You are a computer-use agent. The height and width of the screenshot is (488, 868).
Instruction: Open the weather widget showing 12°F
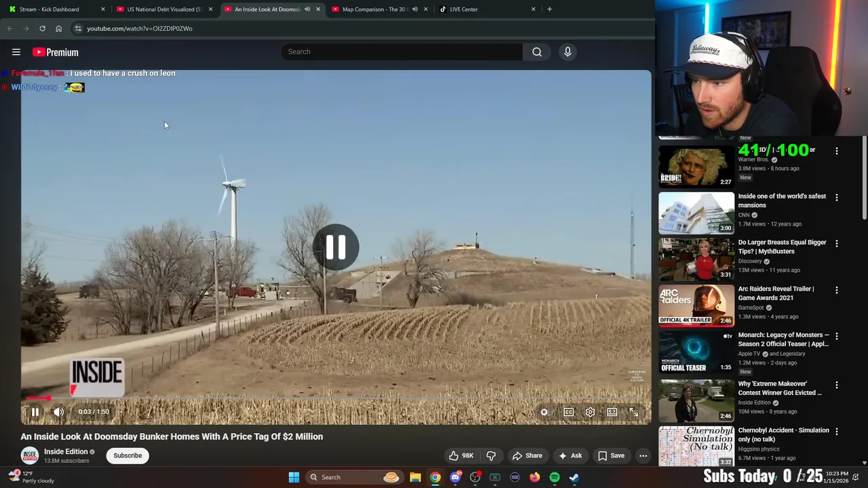point(31,477)
